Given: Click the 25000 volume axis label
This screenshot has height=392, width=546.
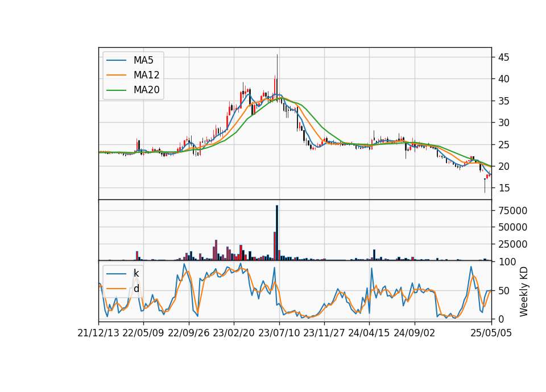Looking at the screenshot, I should 512,244.
